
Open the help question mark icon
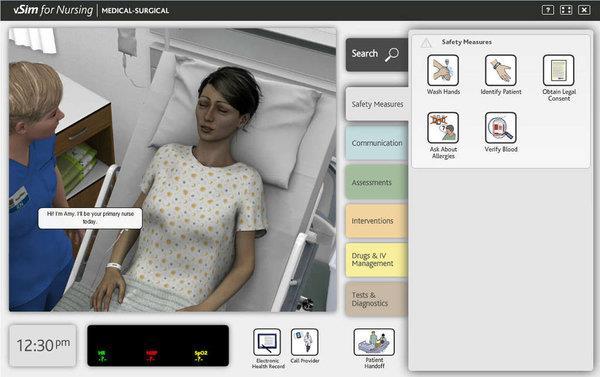548,10
